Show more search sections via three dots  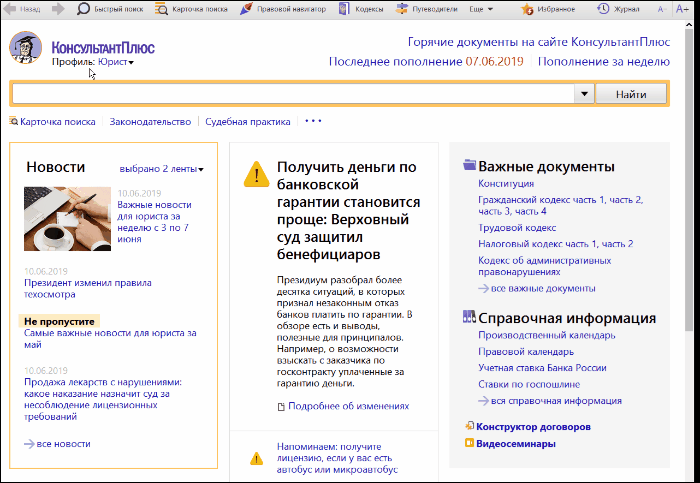(312, 121)
